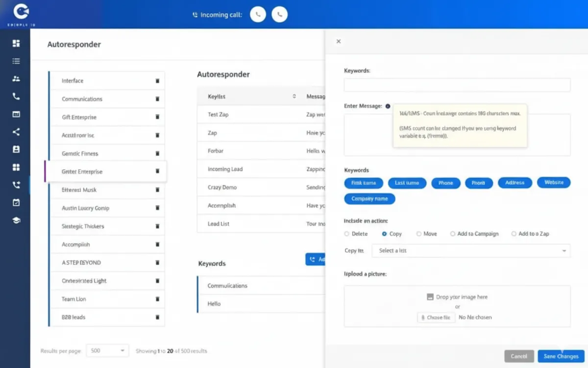Select the Add to Campaign radio option
The width and height of the screenshot is (588, 368).
click(x=453, y=234)
